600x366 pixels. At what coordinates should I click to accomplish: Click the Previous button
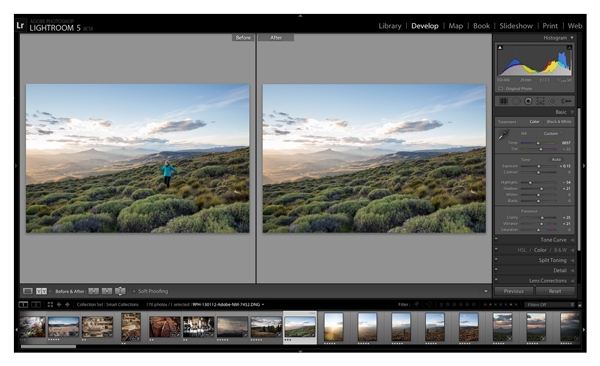[x=514, y=291]
